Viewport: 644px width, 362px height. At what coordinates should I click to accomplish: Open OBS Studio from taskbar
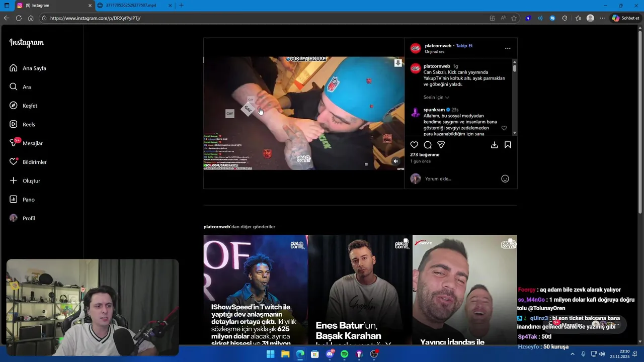[374, 354]
